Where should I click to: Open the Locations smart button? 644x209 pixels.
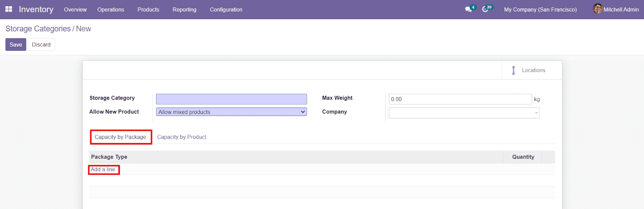[x=532, y=70]
